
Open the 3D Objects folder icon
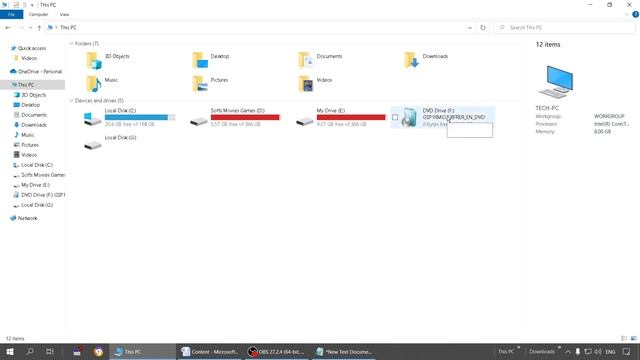(93, 60)
